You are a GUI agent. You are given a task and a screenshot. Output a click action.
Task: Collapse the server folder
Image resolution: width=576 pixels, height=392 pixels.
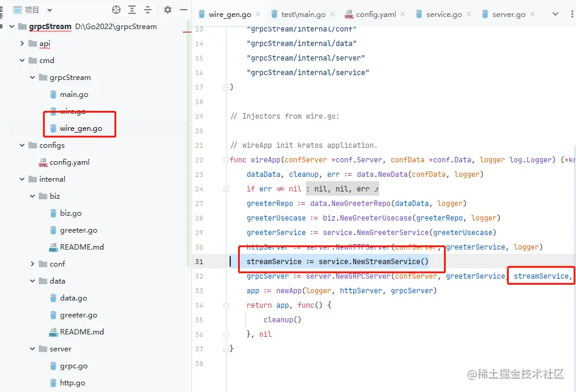32,348
